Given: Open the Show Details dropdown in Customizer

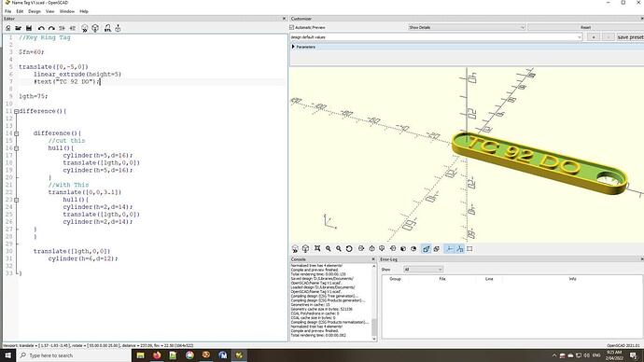Looking at the screenshot, I should point(466,27).
